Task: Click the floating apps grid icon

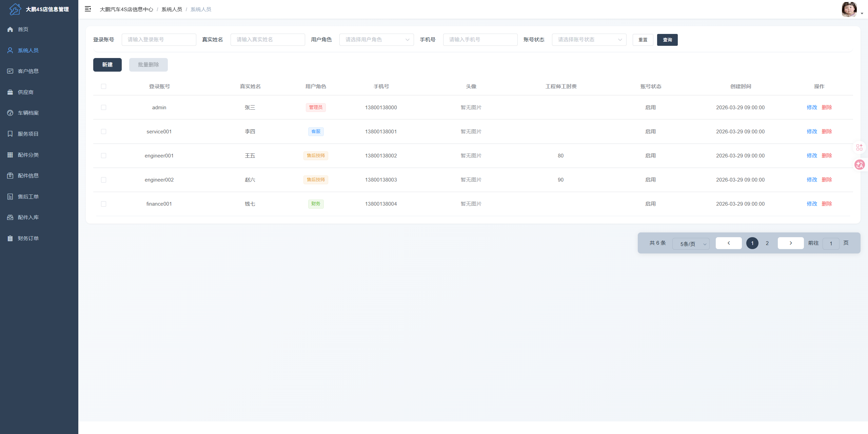Action: (x=859, y=147)
